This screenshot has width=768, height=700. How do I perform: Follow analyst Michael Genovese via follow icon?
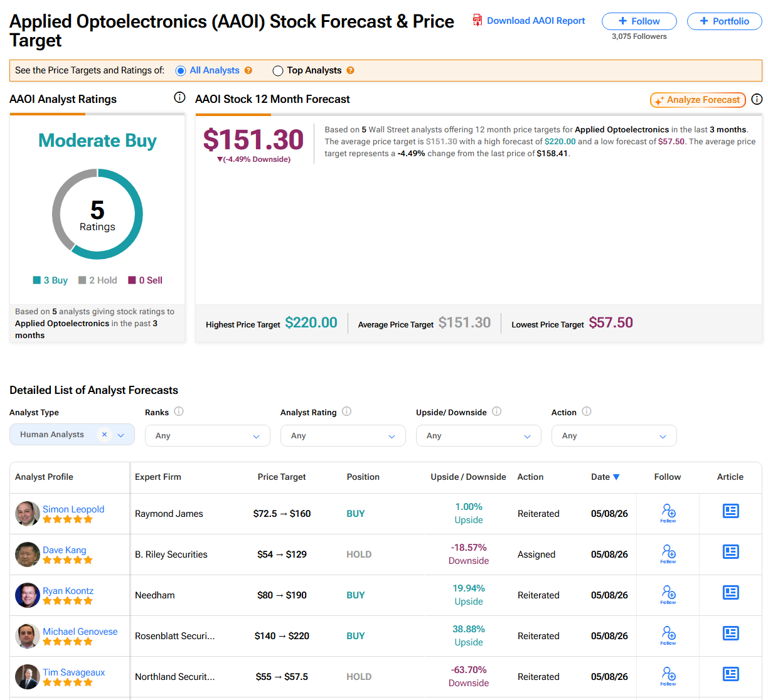pos(668,635)
